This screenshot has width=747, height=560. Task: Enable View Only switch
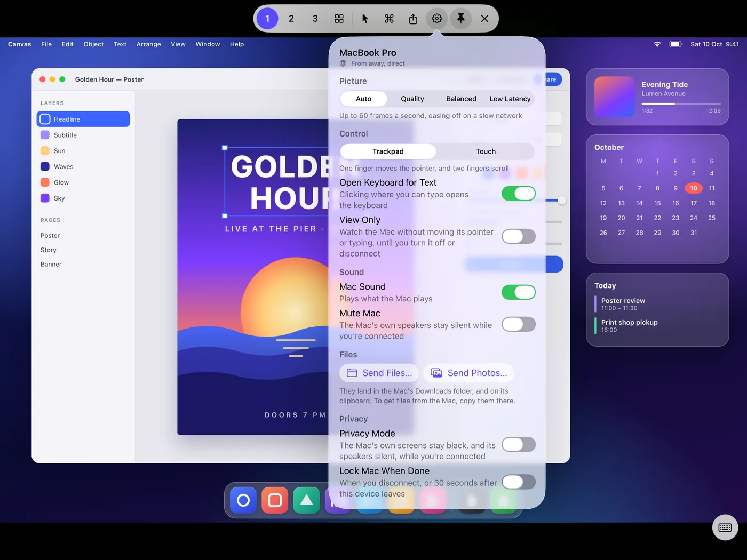click(x=519, y=236)
